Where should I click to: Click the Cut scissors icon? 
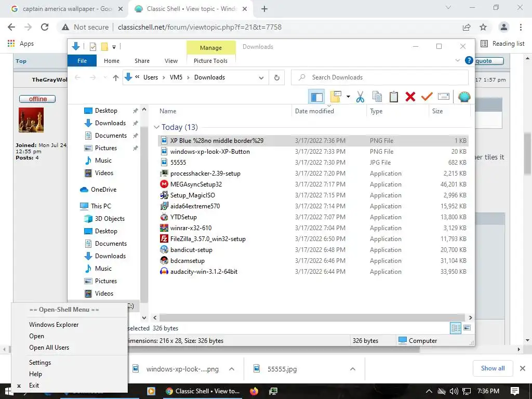tap(361, 97)
